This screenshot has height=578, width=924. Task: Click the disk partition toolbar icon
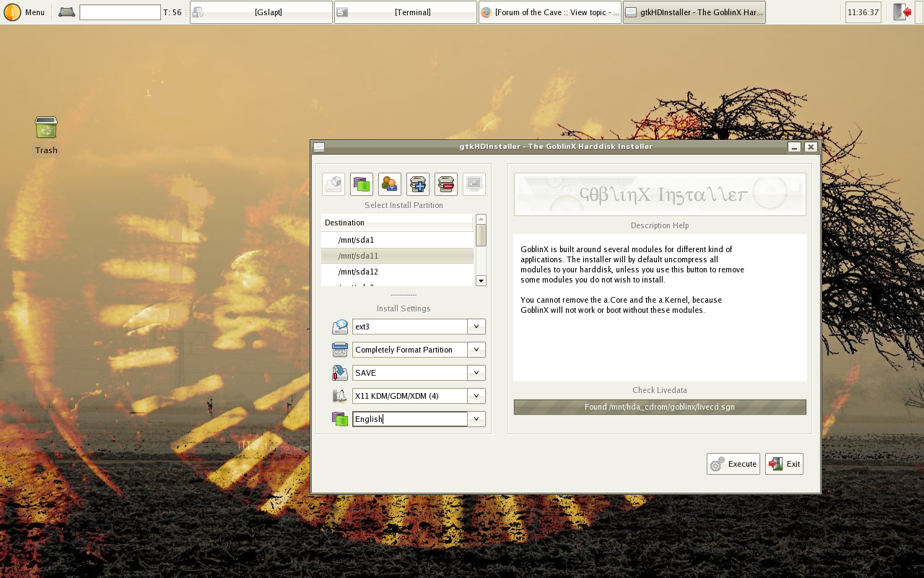(334, 184)
